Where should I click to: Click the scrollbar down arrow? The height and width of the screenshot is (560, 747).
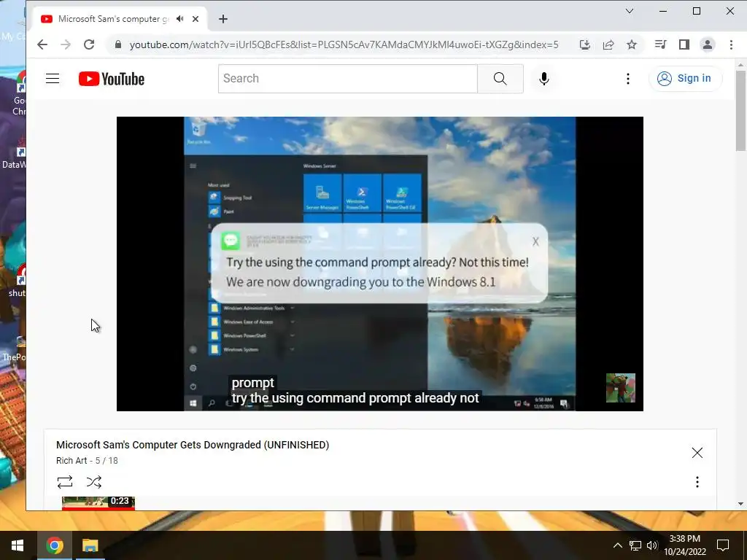(740, 504)
